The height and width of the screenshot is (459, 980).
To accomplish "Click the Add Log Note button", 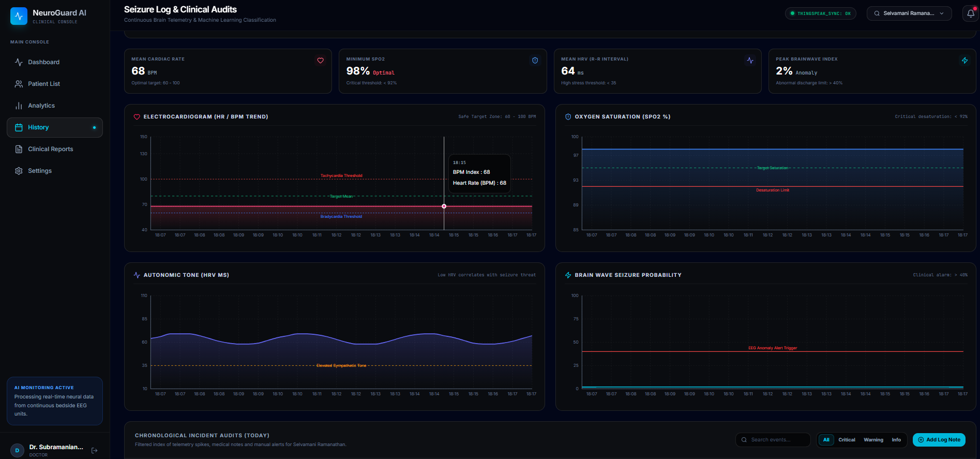I will point(939,440).
